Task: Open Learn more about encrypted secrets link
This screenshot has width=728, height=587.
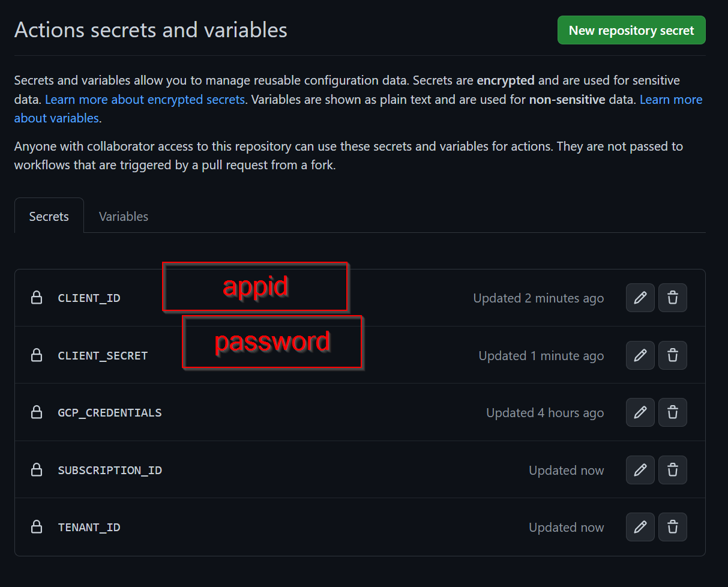Action: click(x=145, y=99)
